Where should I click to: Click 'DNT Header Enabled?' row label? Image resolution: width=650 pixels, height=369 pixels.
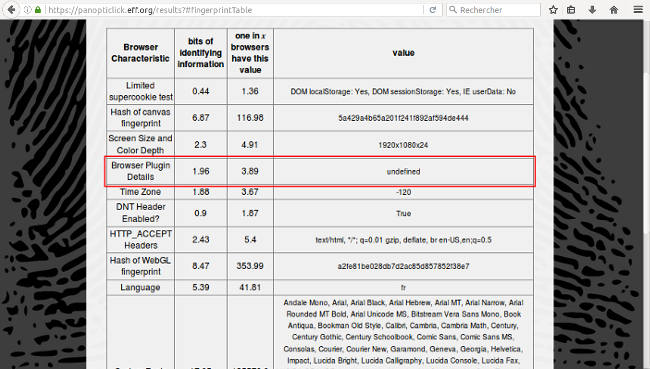(x=141, y=213)
